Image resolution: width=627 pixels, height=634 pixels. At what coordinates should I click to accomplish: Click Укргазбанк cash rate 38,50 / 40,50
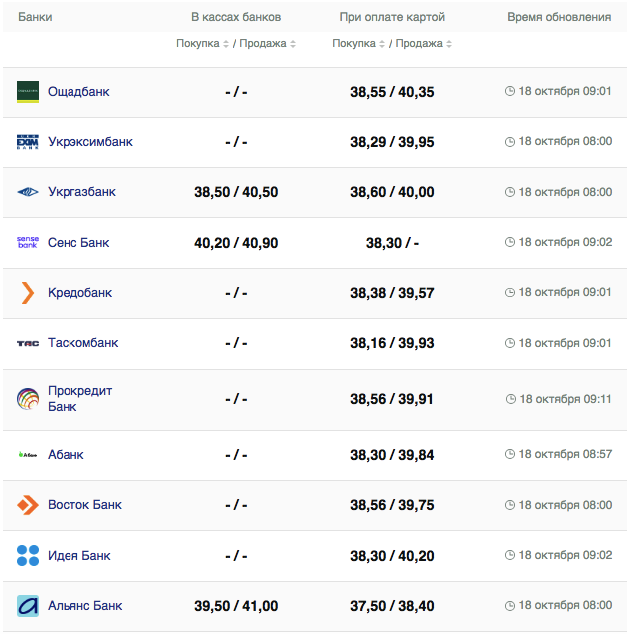click(236, 192)
